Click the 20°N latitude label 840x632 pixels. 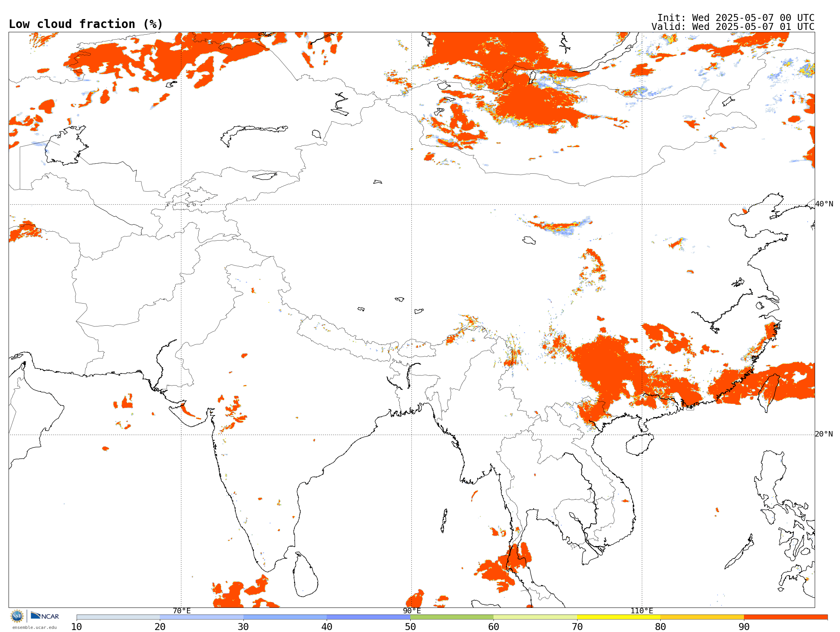(x=824, y=434)
